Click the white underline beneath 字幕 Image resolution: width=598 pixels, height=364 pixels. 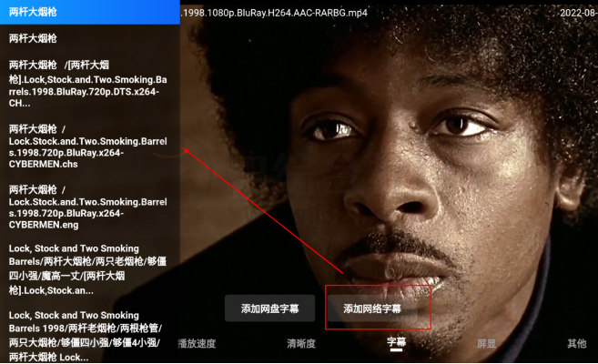[x=396, y=349]
